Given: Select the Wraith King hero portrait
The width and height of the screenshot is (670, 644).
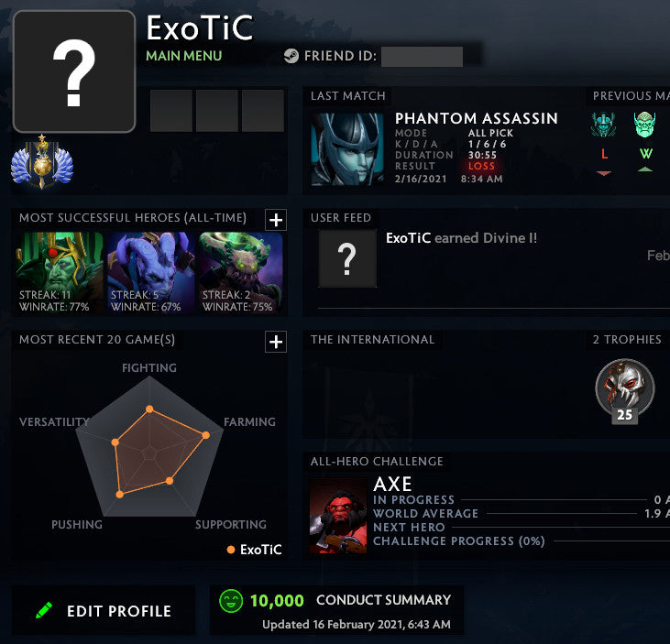Looking at the screenshot, I should [x=60, y=273].
